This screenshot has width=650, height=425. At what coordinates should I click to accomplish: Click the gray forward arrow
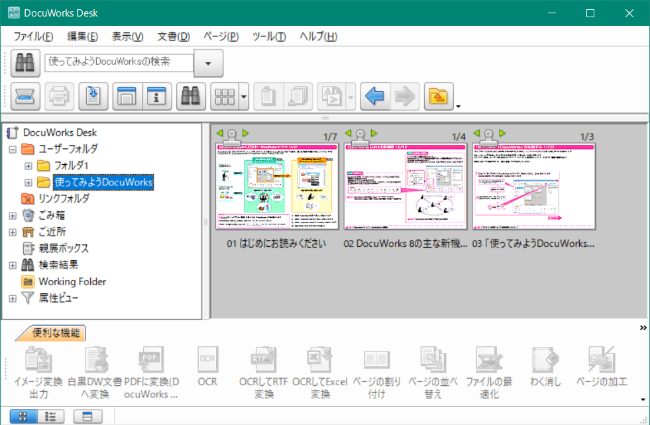click(x=405, y=96)
